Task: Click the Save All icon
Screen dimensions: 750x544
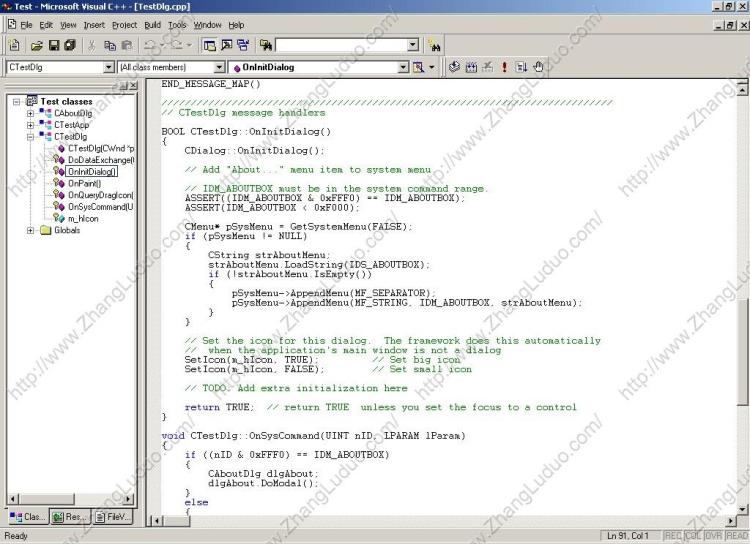Action: 70,45
